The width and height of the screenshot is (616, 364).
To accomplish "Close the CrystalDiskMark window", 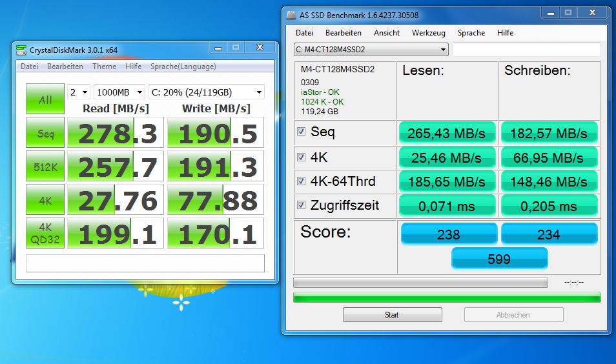I will (260, 48).
